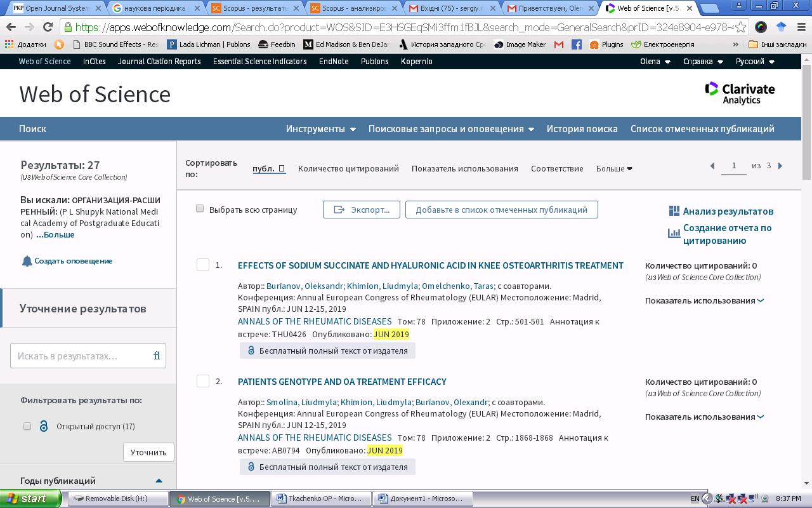The height and width of the screenshot is (508, 812).
Task: Enable the Open Access filter checkbox
Action: click(27, 426)
